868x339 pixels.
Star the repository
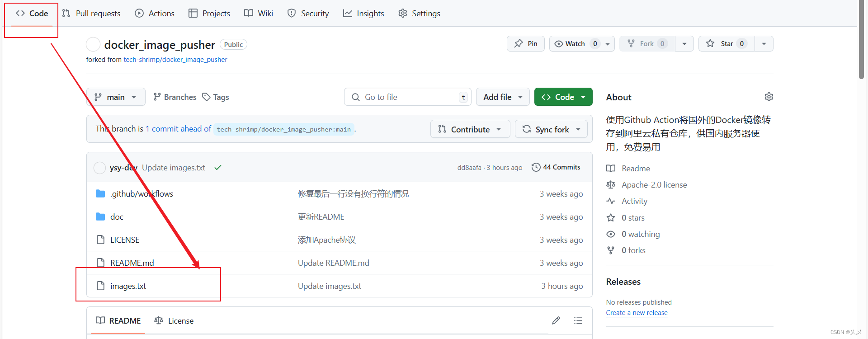(x=726, y=44)
